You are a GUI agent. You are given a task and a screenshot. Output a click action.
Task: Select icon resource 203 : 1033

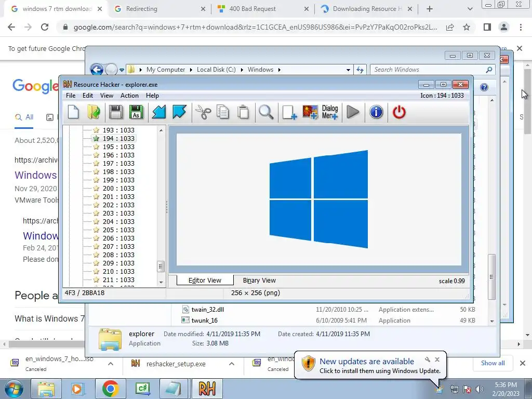118,213
